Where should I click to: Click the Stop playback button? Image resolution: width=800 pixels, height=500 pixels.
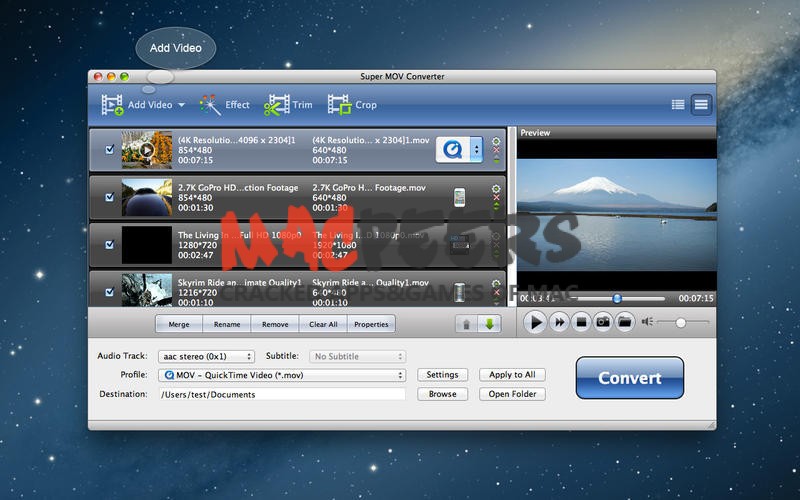(581, 322)
